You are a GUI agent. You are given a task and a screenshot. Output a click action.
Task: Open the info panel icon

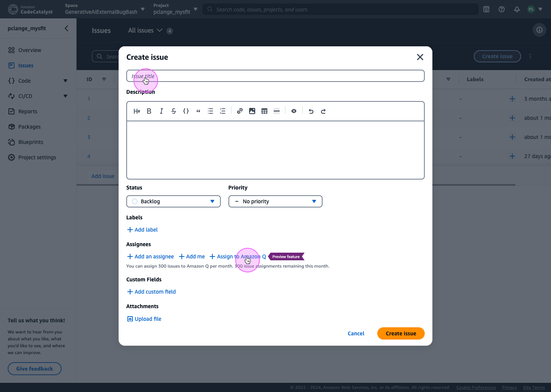pos(540,30)
